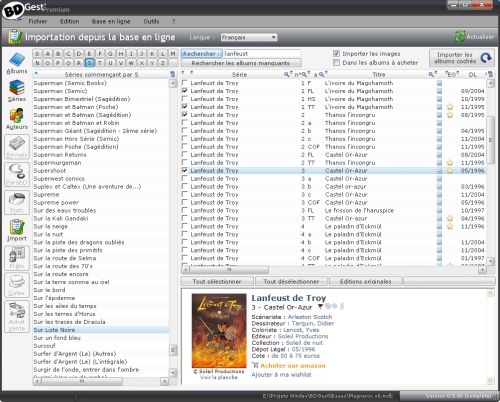Click Tout sélectionner button
Image resolution: width=500 pixels, height=402 pixels.
click(217, 281)
